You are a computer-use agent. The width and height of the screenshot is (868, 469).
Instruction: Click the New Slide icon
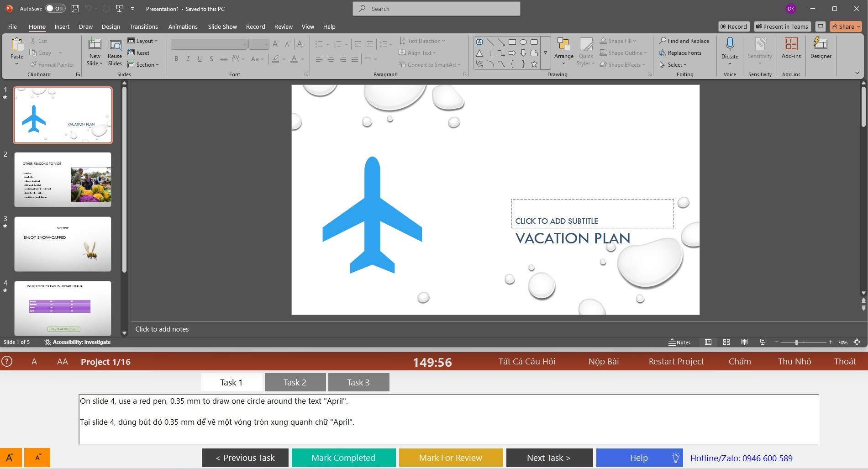[95, 44]
